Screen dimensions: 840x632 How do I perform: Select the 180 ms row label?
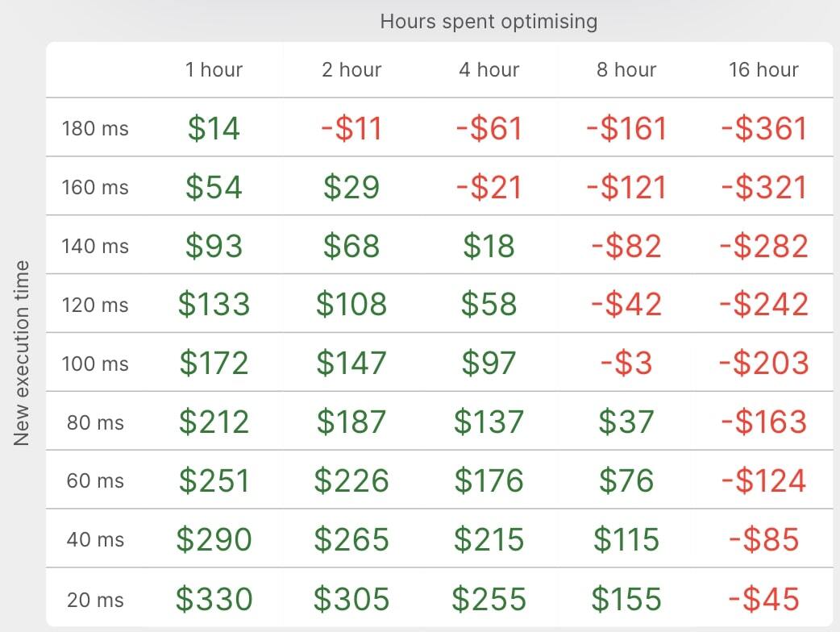[95, 128]
